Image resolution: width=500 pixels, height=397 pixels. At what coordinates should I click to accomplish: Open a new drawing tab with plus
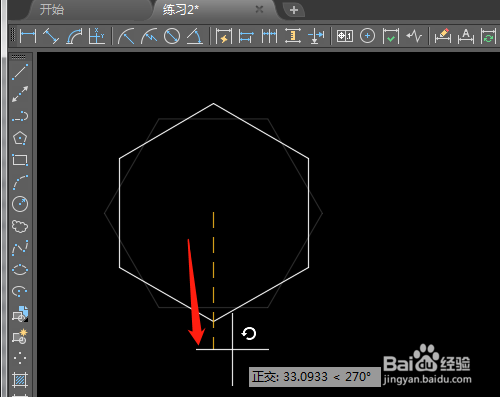294,10
